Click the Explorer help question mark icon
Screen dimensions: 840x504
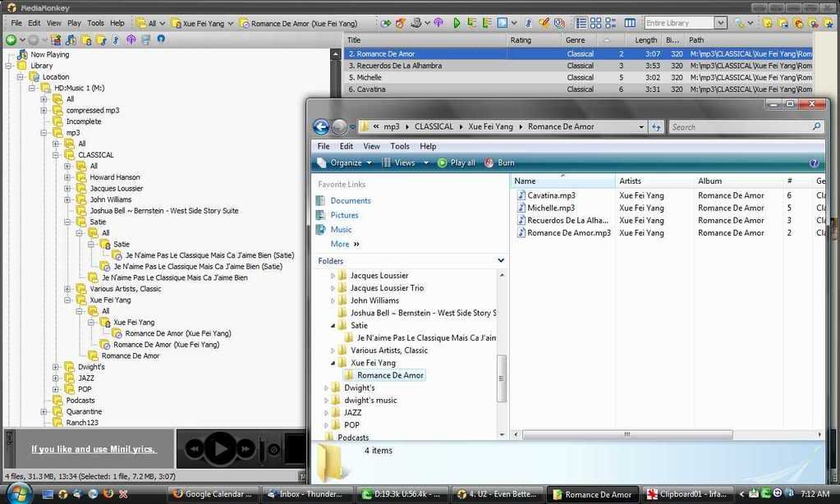[815, 163]
